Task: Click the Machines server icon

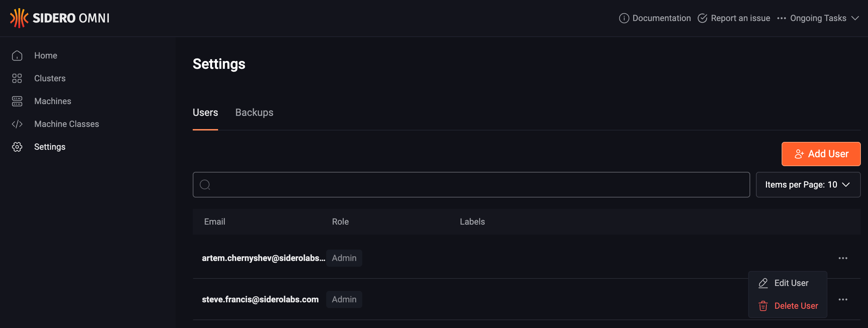Action: point(17,101)
